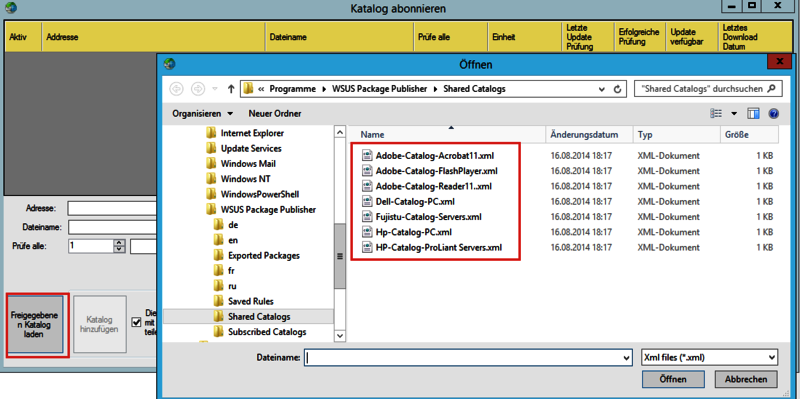800x399 pixels.
Task: Select the ru language folder in tree
Action: (232, 286)
